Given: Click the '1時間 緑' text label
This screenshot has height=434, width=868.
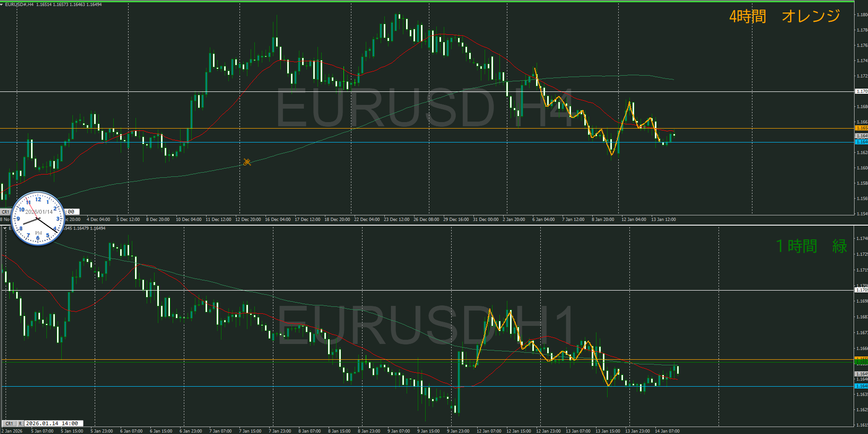Looking at the screenshot, I should pyautogui.click(x=811, y=246).
